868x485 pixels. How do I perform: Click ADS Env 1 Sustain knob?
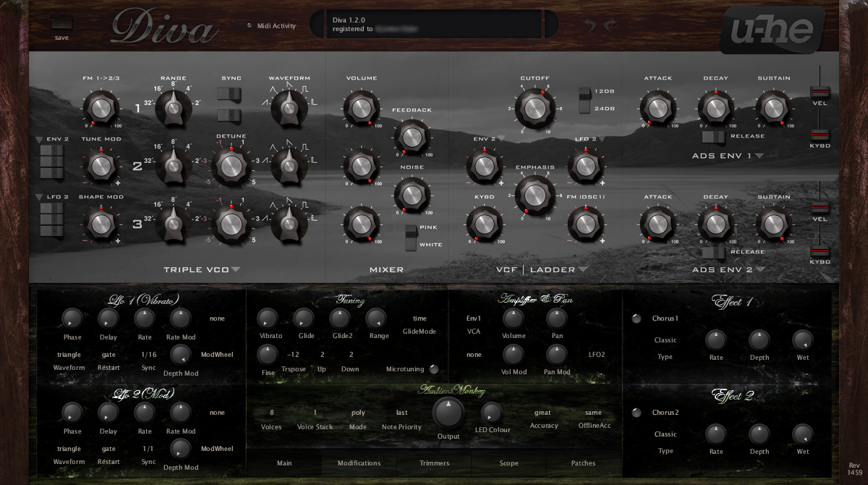tap(773, 108)
